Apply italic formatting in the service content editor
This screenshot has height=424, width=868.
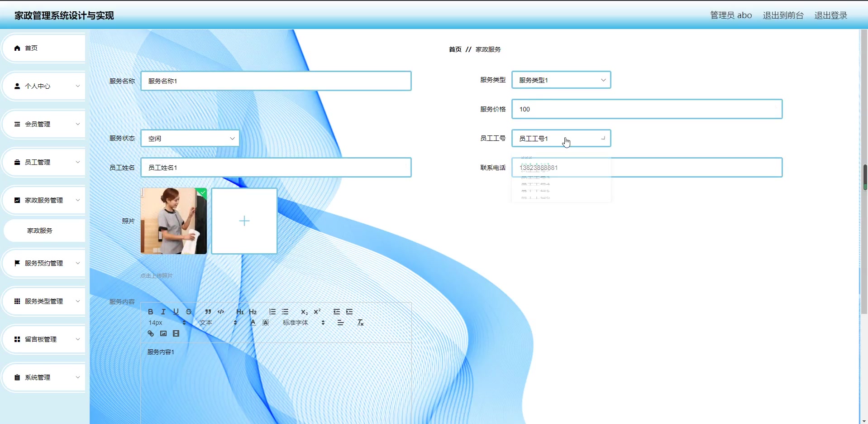[x=163, y=312]
